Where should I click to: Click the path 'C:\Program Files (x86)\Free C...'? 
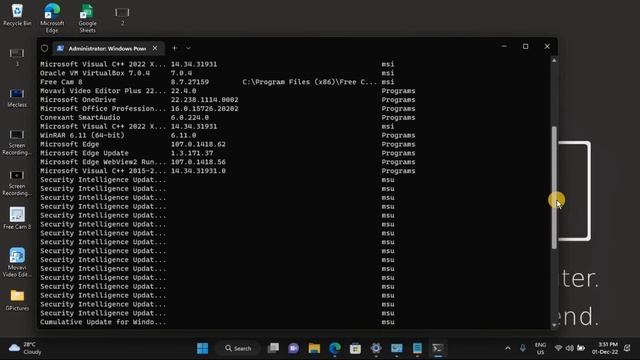pos(309,82)
